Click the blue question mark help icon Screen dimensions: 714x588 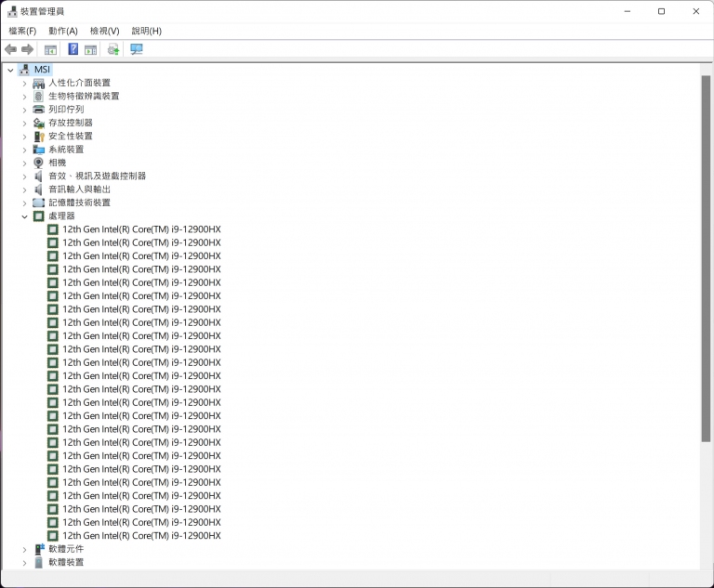73,49
